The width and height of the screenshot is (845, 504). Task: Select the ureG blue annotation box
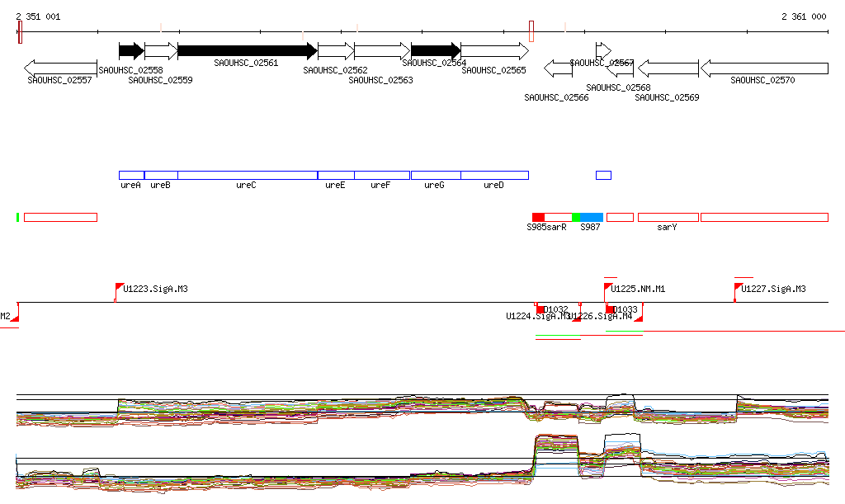(435, 175)
